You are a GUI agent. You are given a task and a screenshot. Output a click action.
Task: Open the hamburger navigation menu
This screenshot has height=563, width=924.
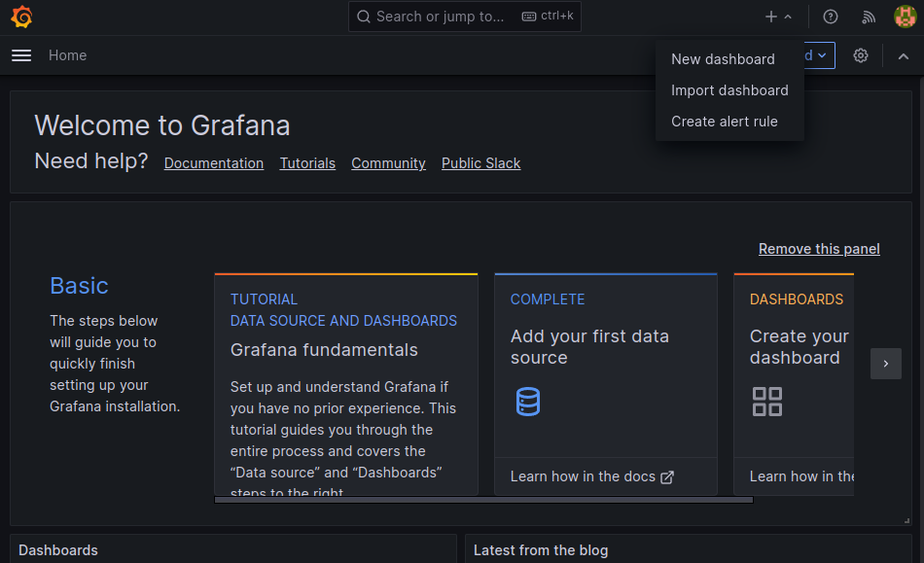click(21, 55)
